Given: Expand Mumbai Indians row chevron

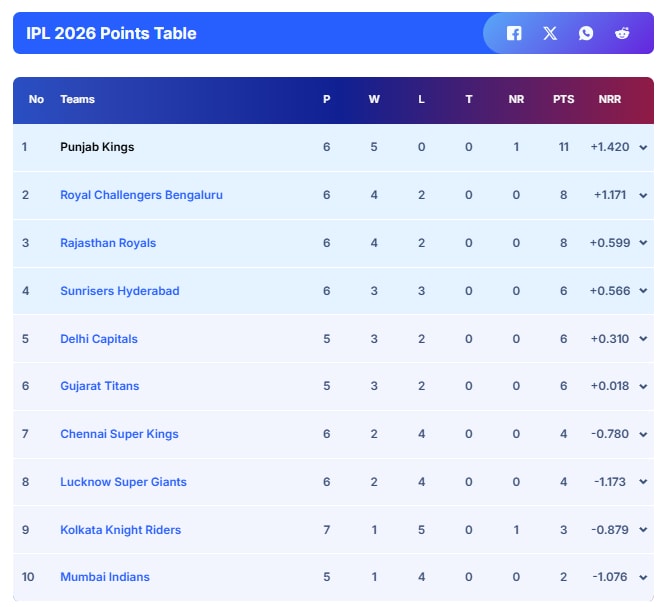Looking at the screenshot, I should coord(643,577).
